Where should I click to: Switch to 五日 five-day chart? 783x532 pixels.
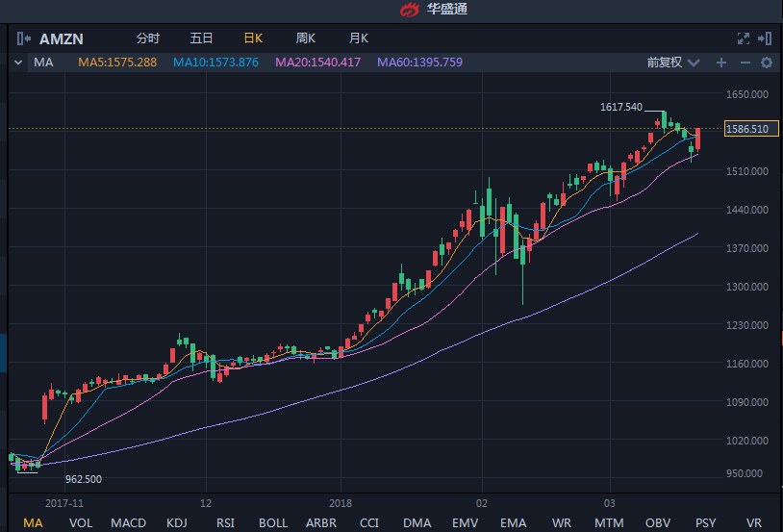coord(201,38)
